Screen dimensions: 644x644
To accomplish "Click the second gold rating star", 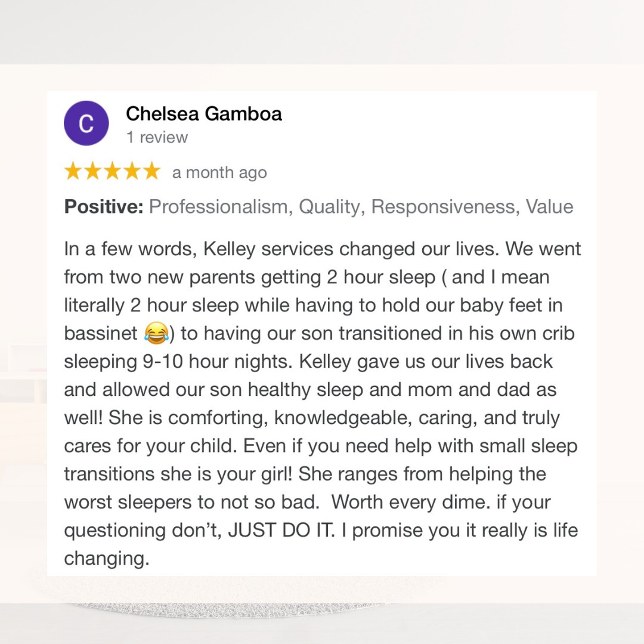I will pyautogui.click(x=92, y=172).
